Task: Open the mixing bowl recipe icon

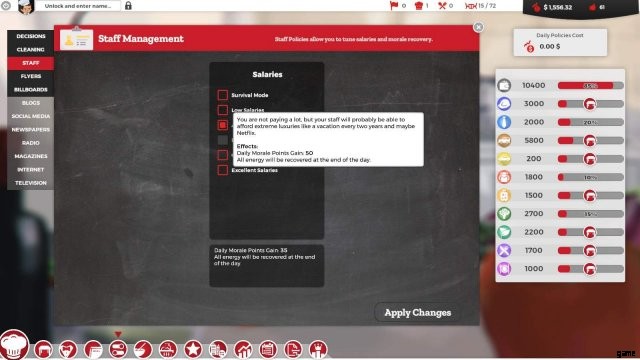Action: pyautogui.click(x=143, y=350)
